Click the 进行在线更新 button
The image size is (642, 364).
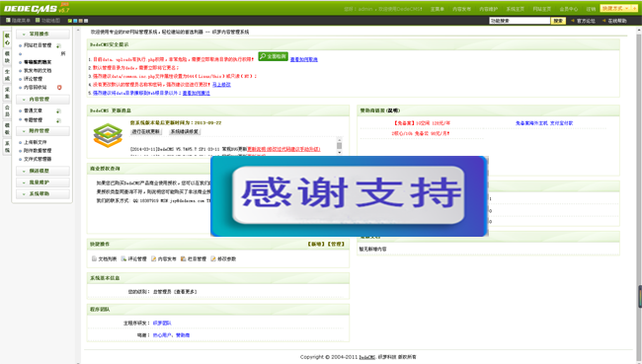point(146,132)
